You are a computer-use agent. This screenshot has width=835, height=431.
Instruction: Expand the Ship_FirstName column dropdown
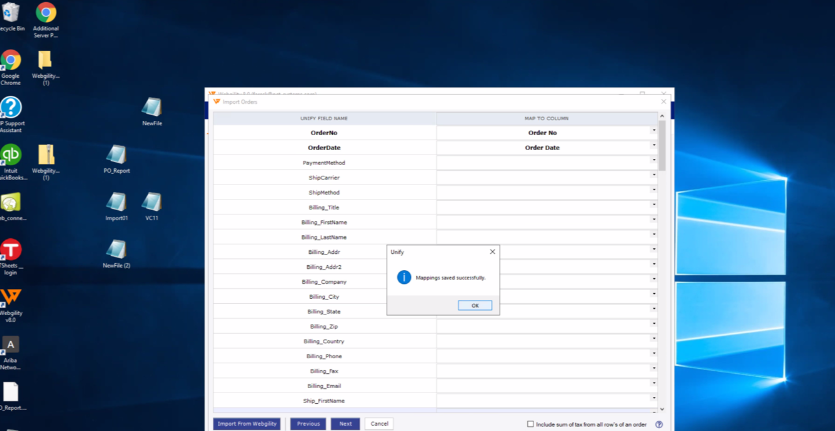(654, 399)
